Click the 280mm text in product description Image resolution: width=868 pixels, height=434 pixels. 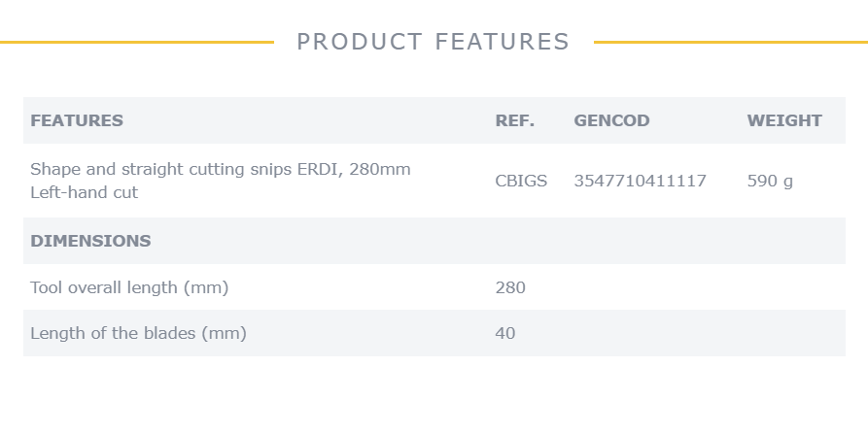(380, 169)
